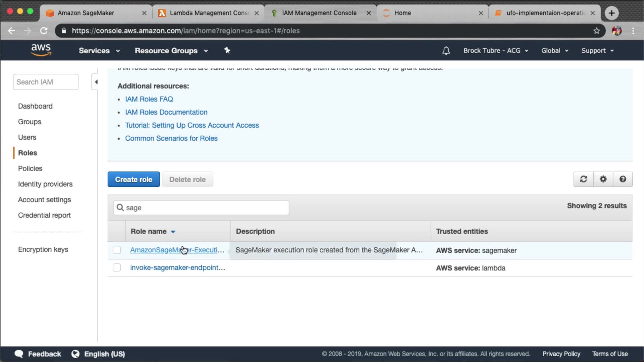Image resolution: width=644 pixels, height=362 pixels.
Task: Open the Brock Tubre - ACG account menu
Action: coord(495,51)
